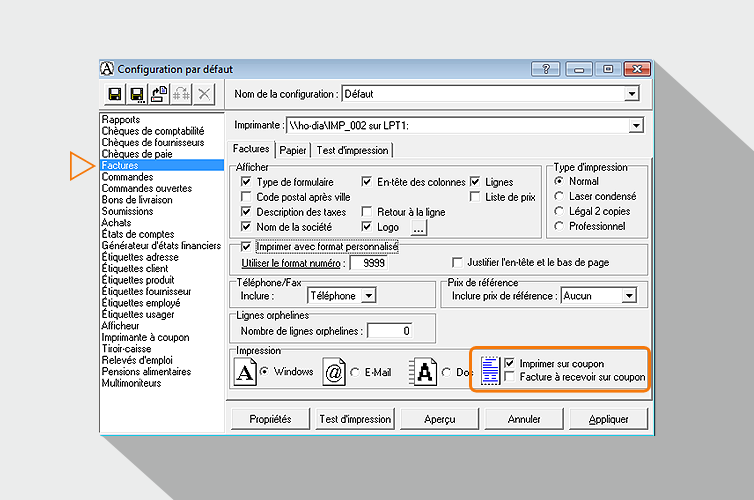
Task: Click the copy configuration toolbar icon
Action: pyautogui.click(x=159, y=94)
